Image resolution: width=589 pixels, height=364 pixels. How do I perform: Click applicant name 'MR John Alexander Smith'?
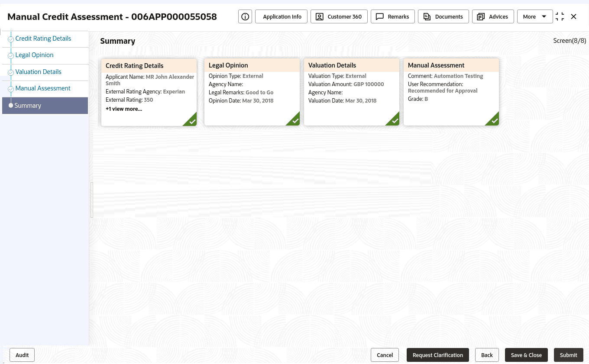150,80
